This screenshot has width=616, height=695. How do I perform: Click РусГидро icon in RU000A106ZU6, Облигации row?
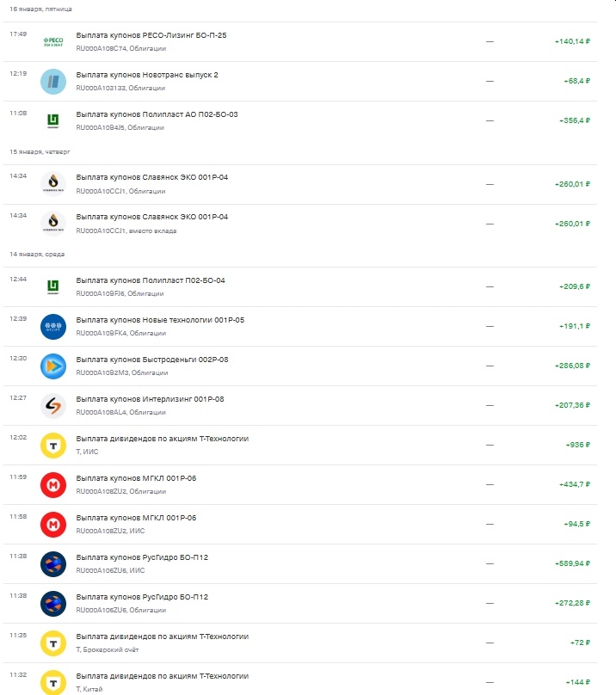(x=53, y=604)
